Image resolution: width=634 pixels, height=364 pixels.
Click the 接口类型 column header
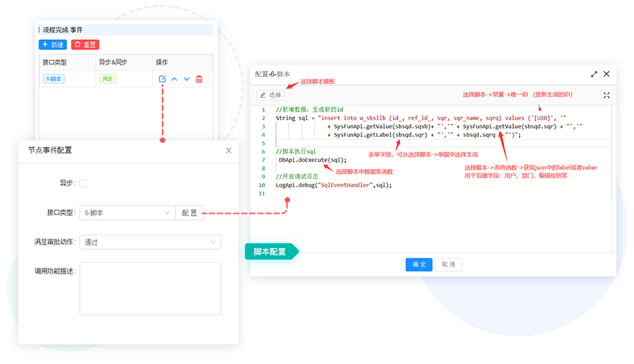coord(55,62)
